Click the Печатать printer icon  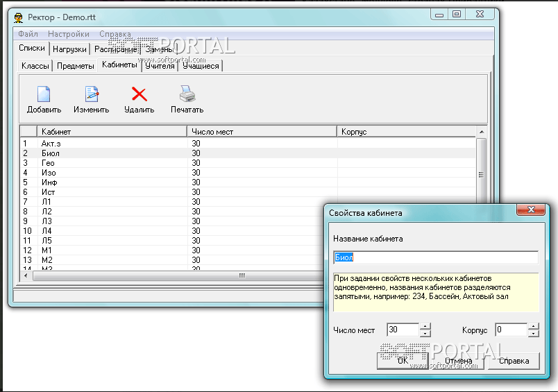(x=187, y=94)
